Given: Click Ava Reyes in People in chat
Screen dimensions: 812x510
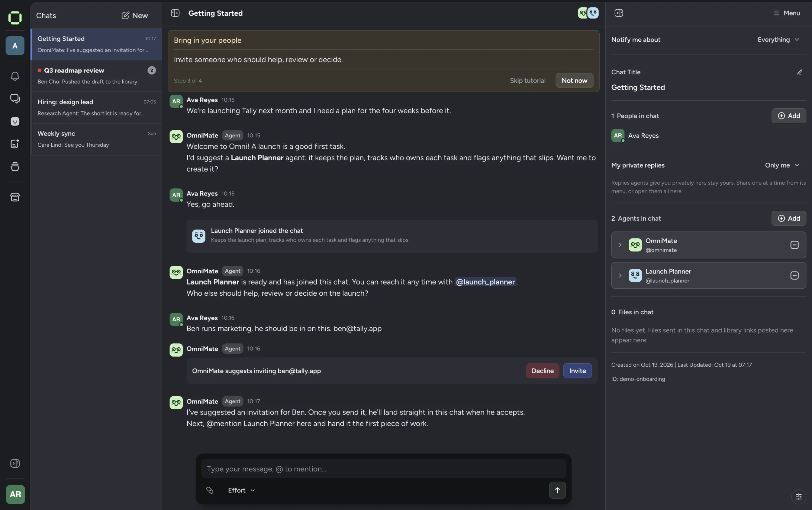Looking at the screenshot, I should coord(635,136).
